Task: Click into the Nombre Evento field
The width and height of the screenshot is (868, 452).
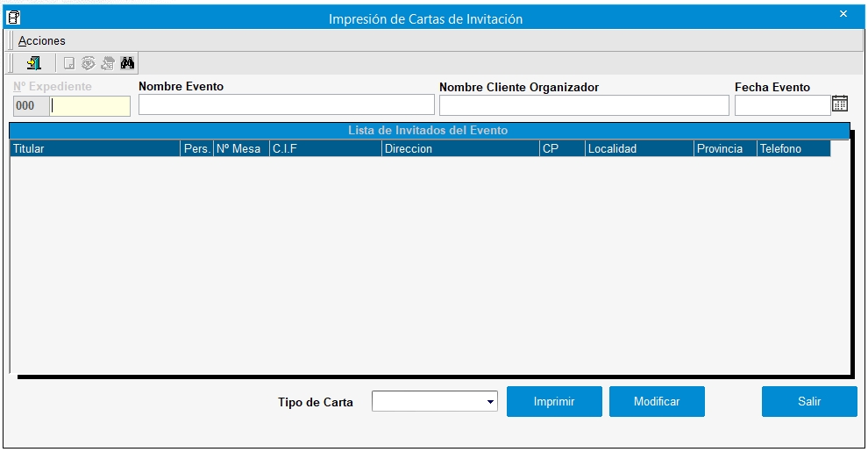Action: coord(286,105)
